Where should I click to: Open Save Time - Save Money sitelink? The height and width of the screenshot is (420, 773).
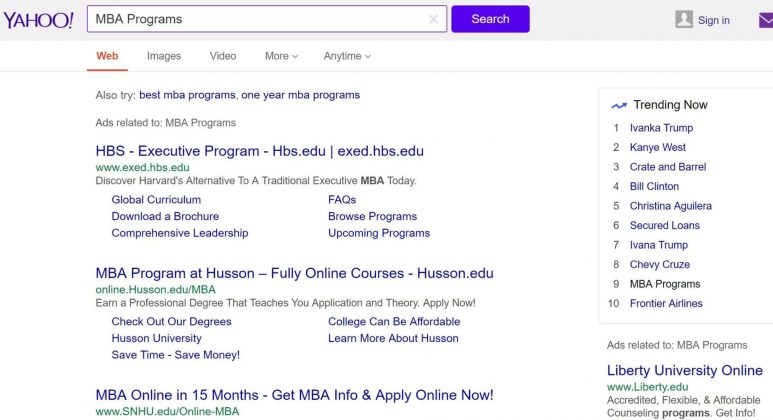pos(176,355)
